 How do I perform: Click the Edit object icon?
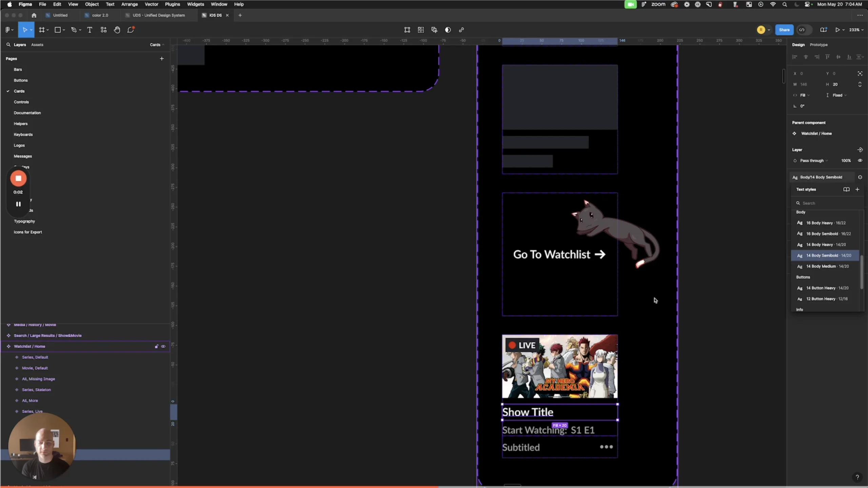click(x=407, y=30)
